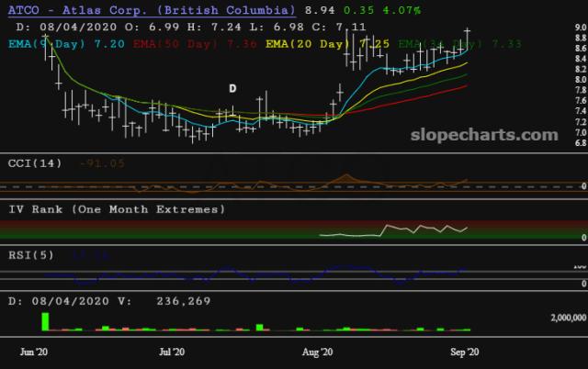Select the volume readout V: 236,269
Screen dimensions: 588x369
164,301
